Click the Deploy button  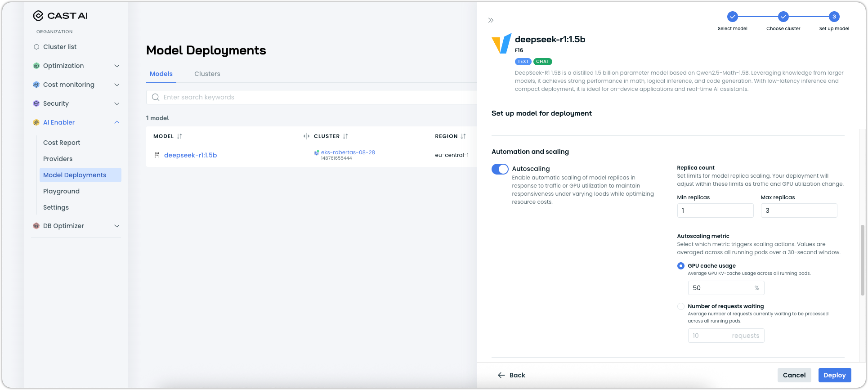point(835,375)
